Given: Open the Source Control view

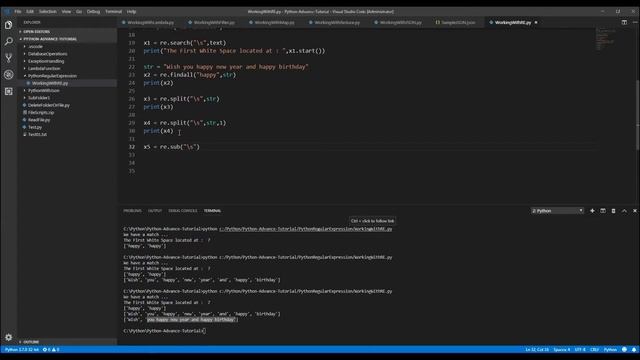Looking at the screenshot, I should pyautogui.click(x=9, y=58).
